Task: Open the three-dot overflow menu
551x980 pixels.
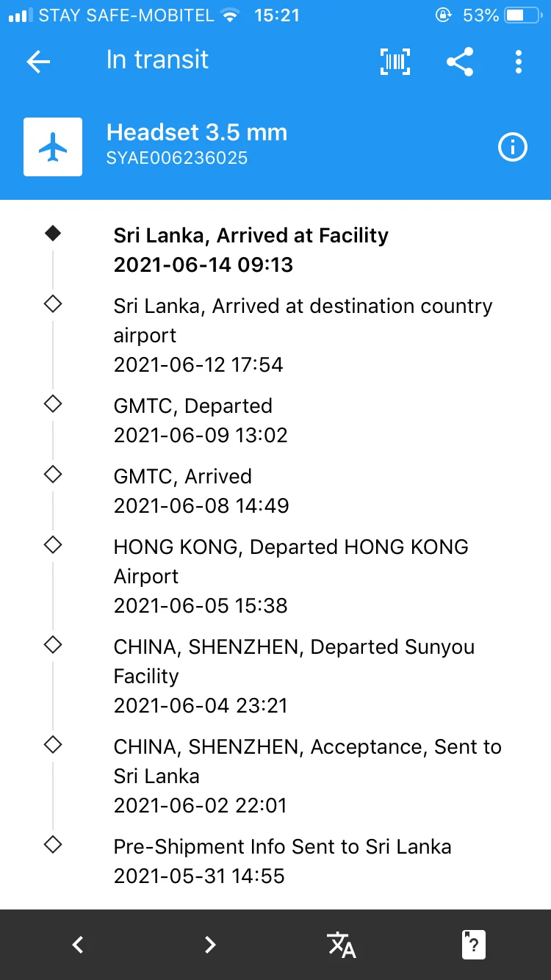Action: (519, 62)
